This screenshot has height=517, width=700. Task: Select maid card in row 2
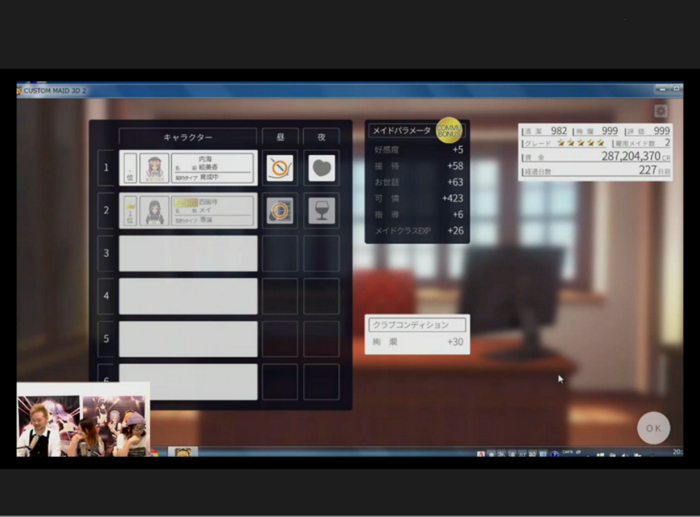click(188, 210)
